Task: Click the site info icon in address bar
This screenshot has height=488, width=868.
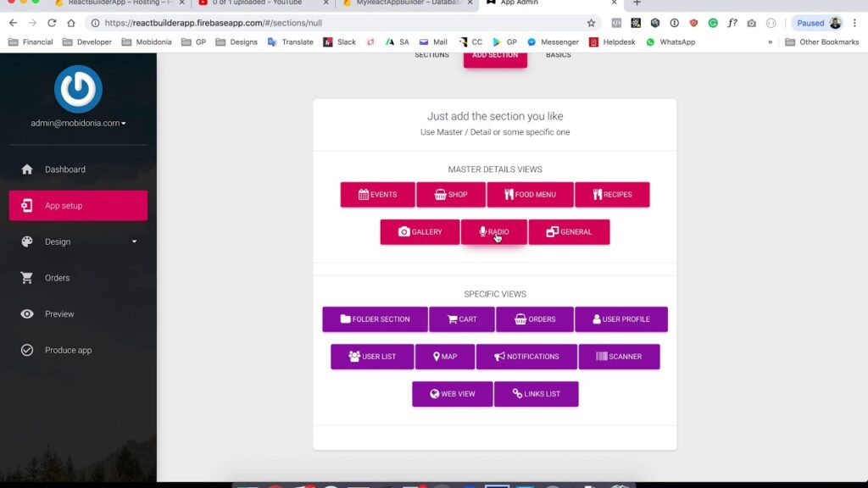Action: (95, 23)
